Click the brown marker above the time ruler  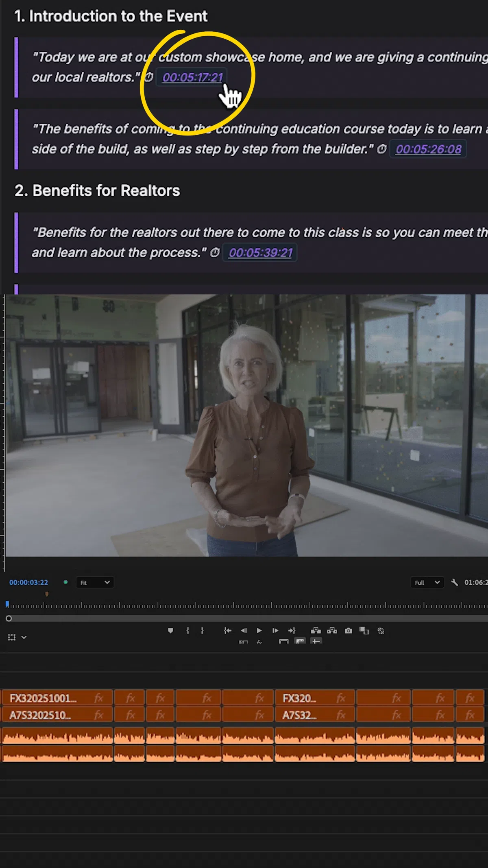[47, 594]
